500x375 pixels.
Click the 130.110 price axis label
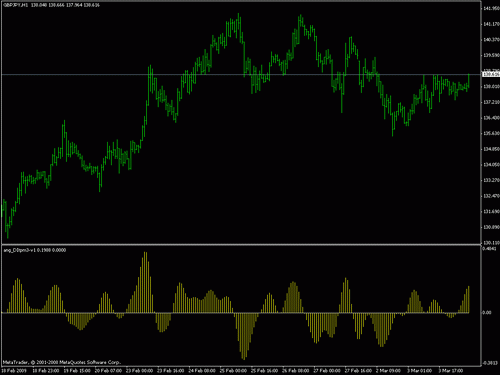pyautogui.click(x=491, y=243)
